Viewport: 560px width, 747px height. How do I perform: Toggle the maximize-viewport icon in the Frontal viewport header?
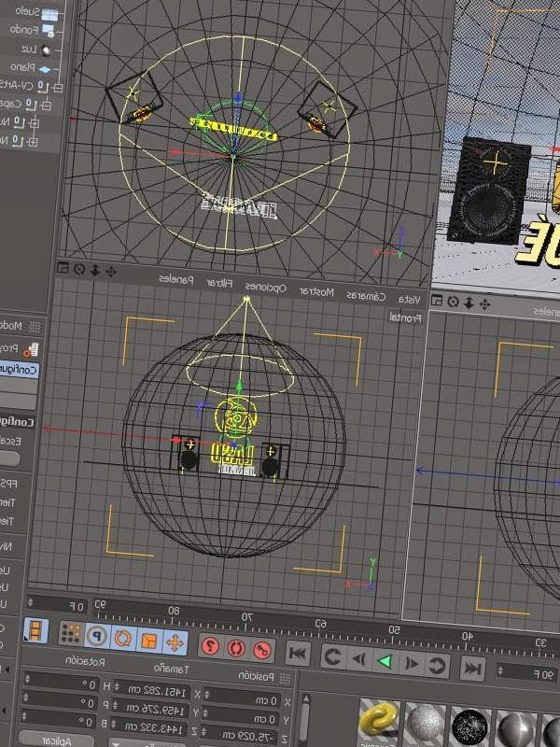pyautogui.click(x=63, y=268)
